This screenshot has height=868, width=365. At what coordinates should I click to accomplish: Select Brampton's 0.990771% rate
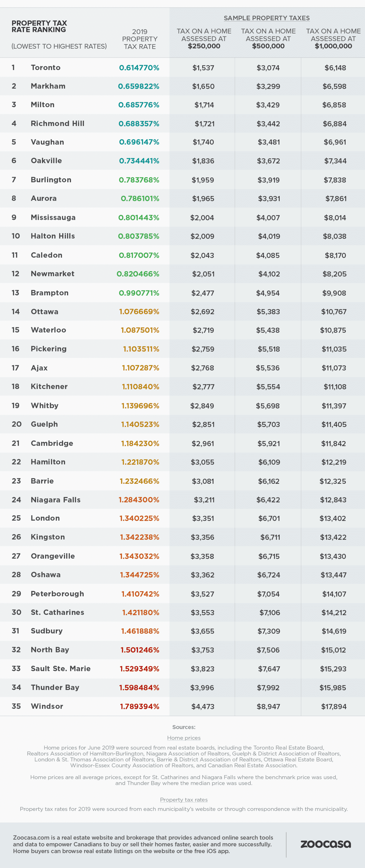pos(139,293)
